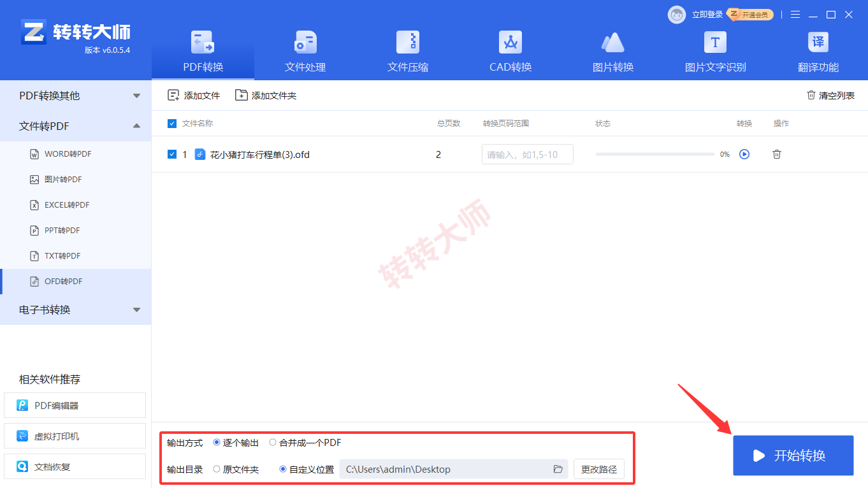868x488 pixels.
Task: Click the 开通会员 badge
Action: click(x=751, y=15)
